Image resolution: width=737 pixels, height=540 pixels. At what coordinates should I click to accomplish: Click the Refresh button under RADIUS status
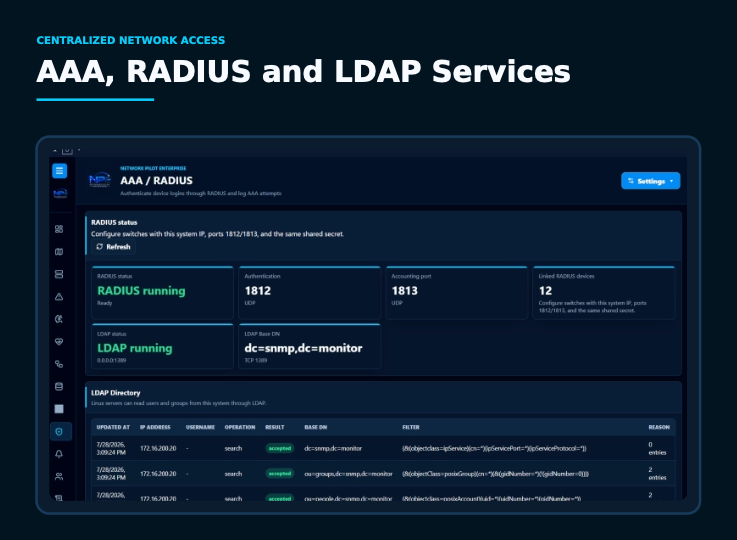pos(113,247)
